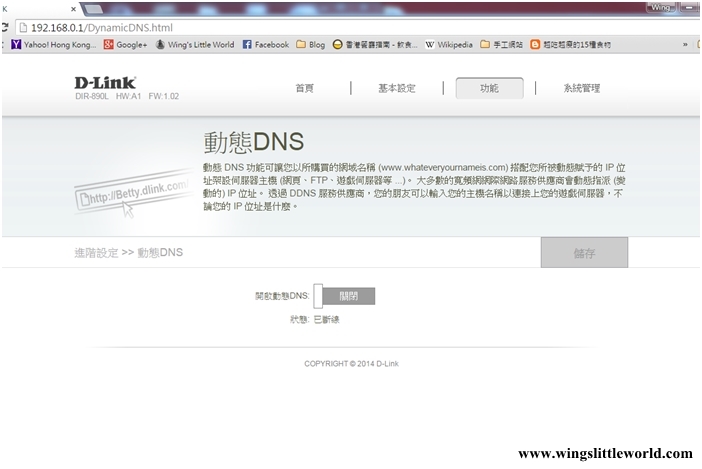Go to the 首頁 tab
702x469 pixels.
point(304,88)
